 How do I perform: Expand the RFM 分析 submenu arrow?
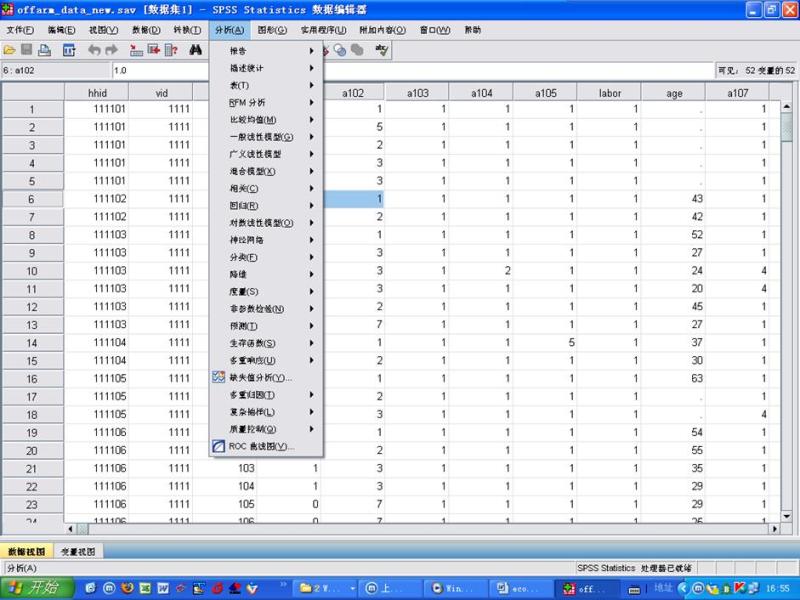pyautogui.click(x=311, y=102)
